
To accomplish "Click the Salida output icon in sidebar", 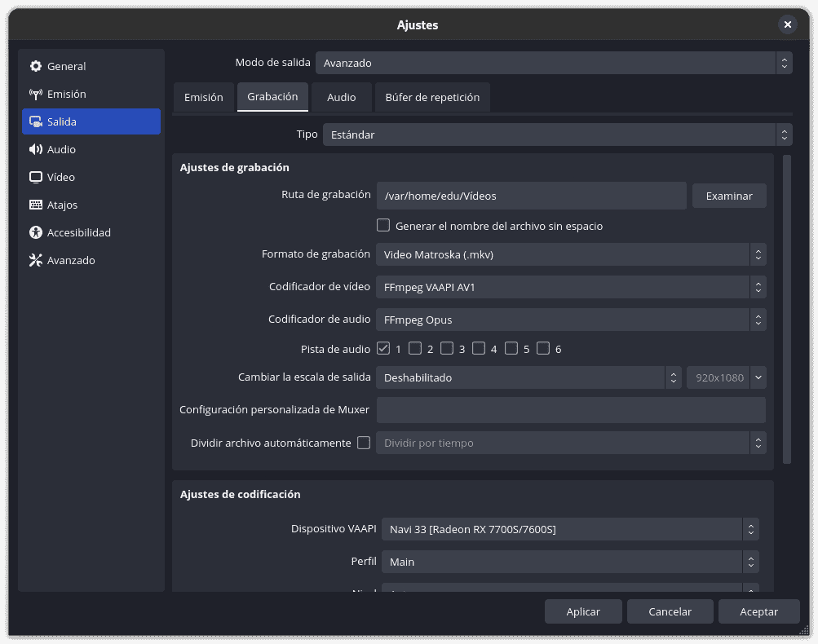I will tap(35, 121).
